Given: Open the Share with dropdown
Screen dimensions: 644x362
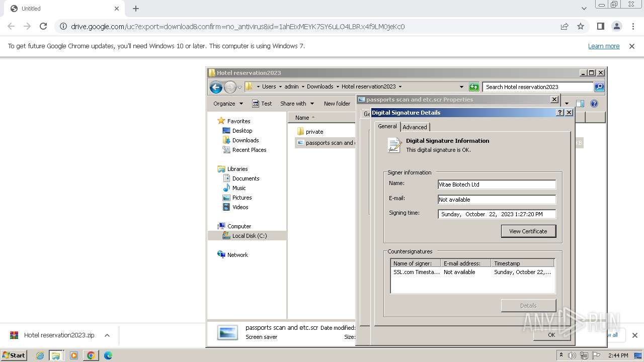Looking at the screenshot, I should [x=297, y=104].
